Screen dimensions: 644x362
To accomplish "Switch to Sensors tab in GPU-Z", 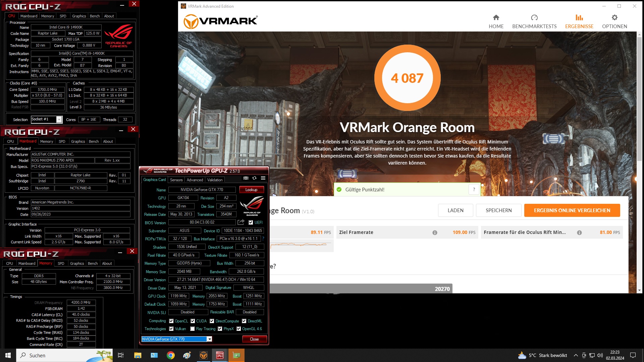I will coord(176,180).
